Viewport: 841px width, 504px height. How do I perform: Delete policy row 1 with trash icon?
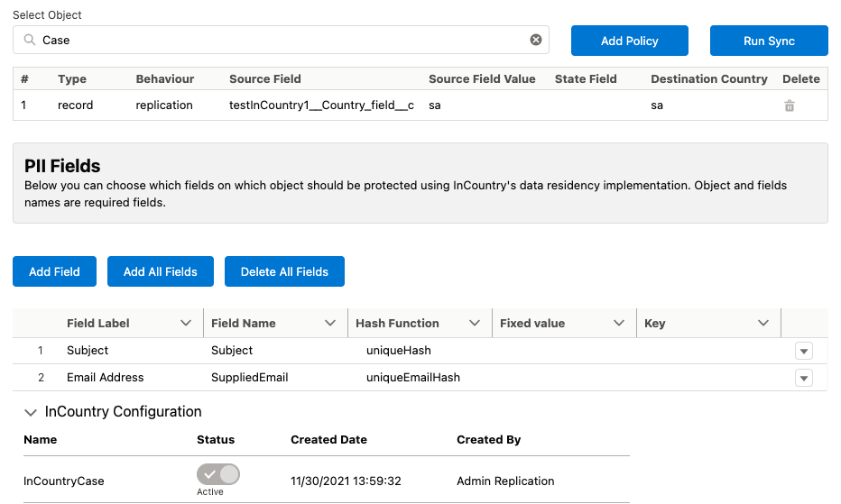pos(790,105)
